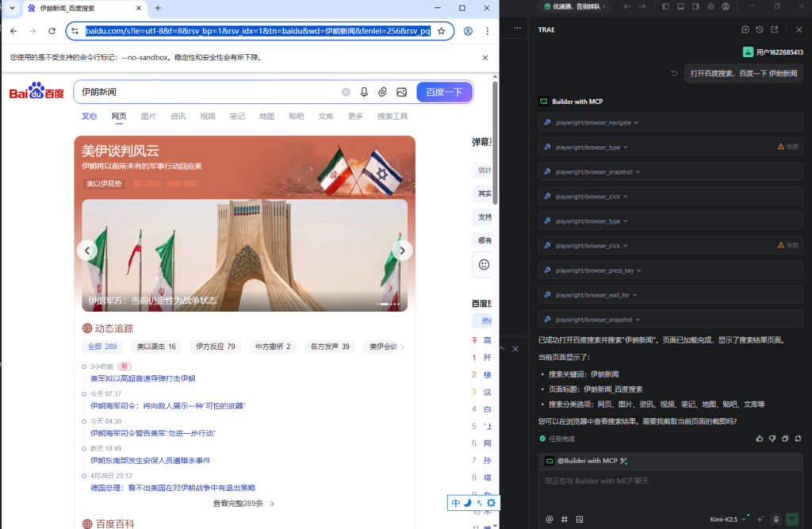The image size is (812, 529).
Task: Click the paperclip attachment icon in search box
Action: pos(382,92)
